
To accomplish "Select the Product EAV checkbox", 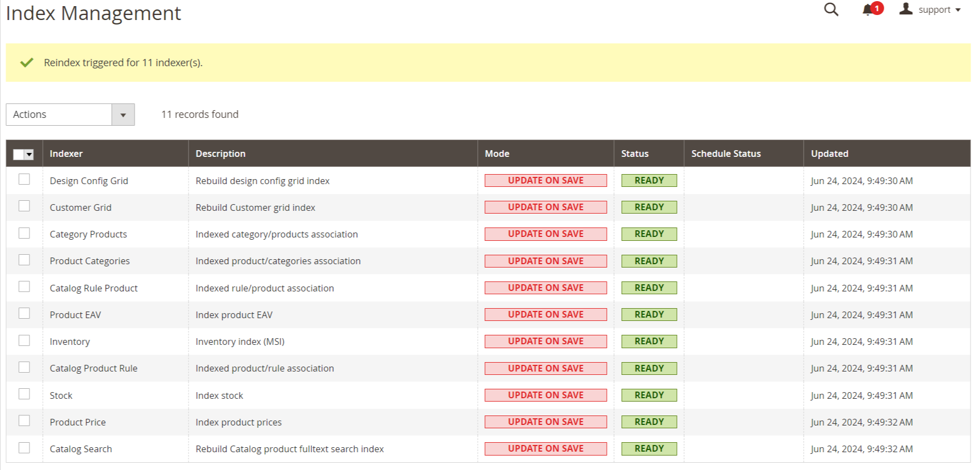I will pyautogui.click(x=24, y=314).
